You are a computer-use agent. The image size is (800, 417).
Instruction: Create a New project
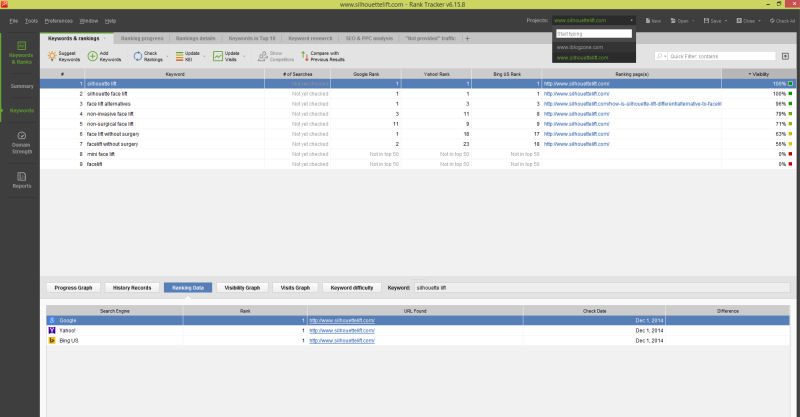pyautogui.click(x=653, y=21)
